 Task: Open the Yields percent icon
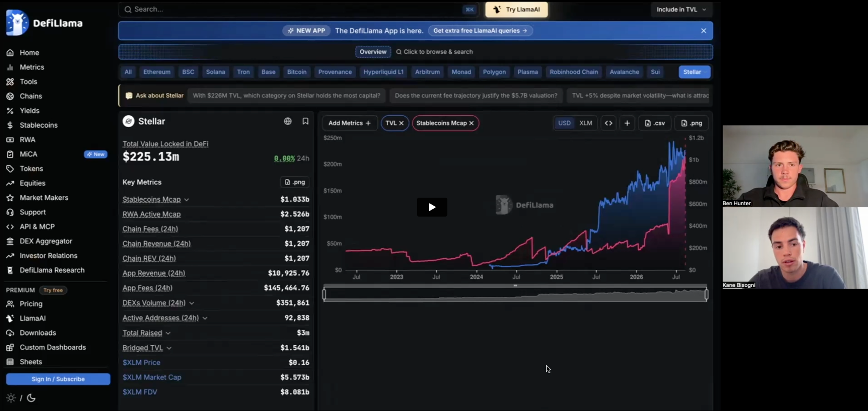(x=10, y=111)
